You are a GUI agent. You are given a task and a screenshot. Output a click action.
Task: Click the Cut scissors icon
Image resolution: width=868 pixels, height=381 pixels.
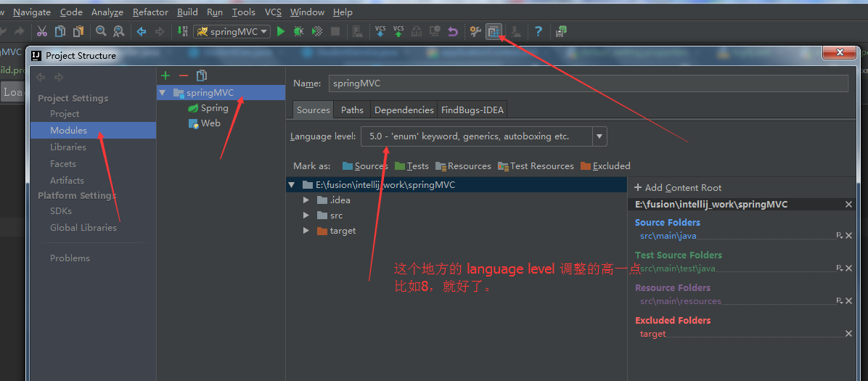coord(41,31)
